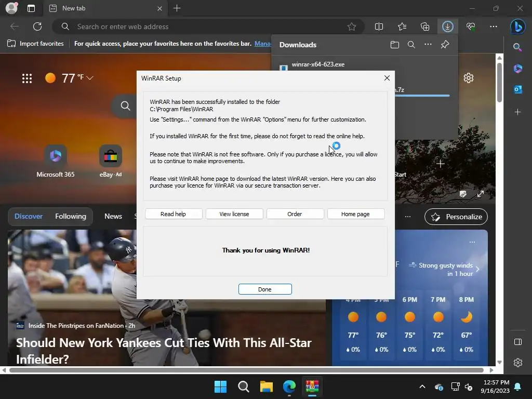532x399 pixels.
Task: Open more options in Downloads panel
Action: point(428,45)
